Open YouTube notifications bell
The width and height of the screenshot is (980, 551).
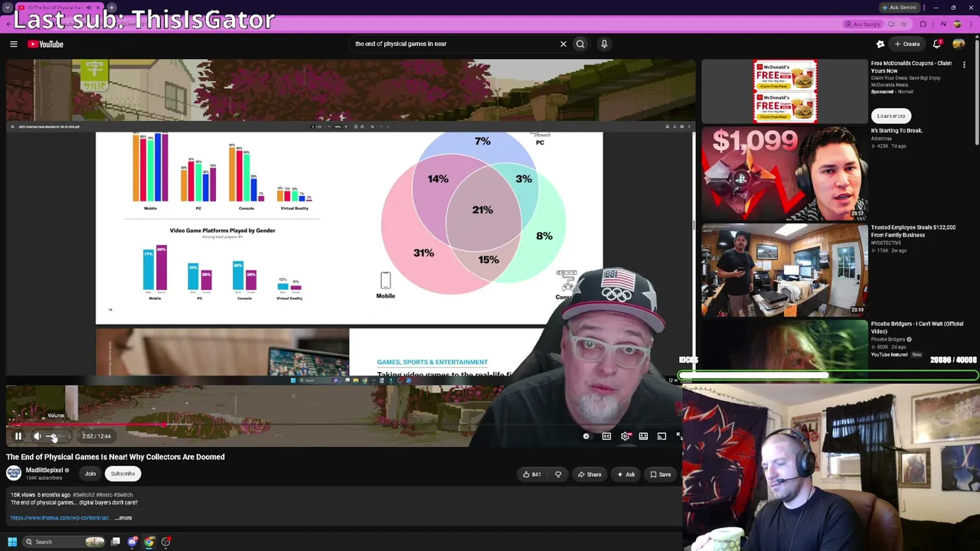click(x=937, y=44)
